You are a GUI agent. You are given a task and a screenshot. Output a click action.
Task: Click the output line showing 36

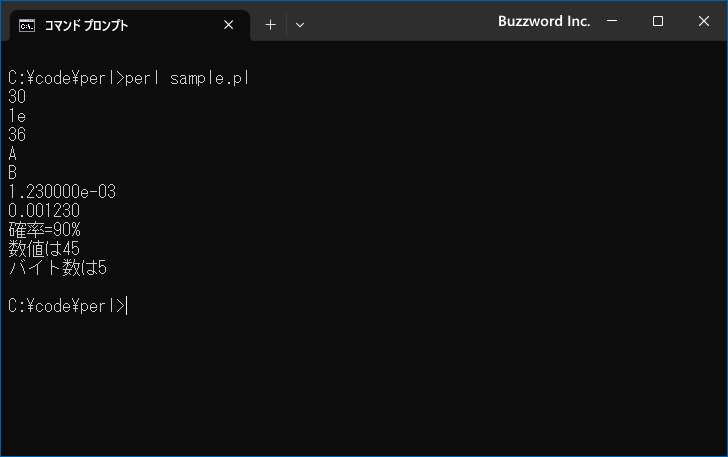(x=17, y=135)
